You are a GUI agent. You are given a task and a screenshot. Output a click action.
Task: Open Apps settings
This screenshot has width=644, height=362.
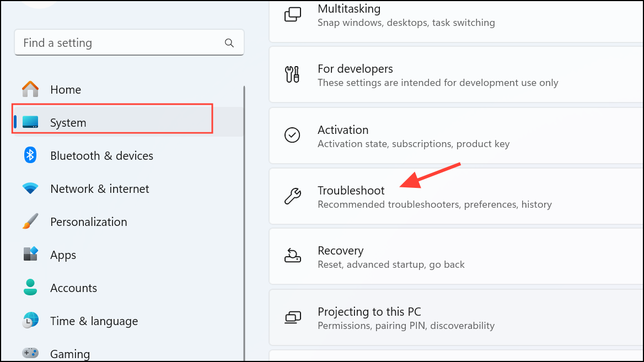[128, 255]
